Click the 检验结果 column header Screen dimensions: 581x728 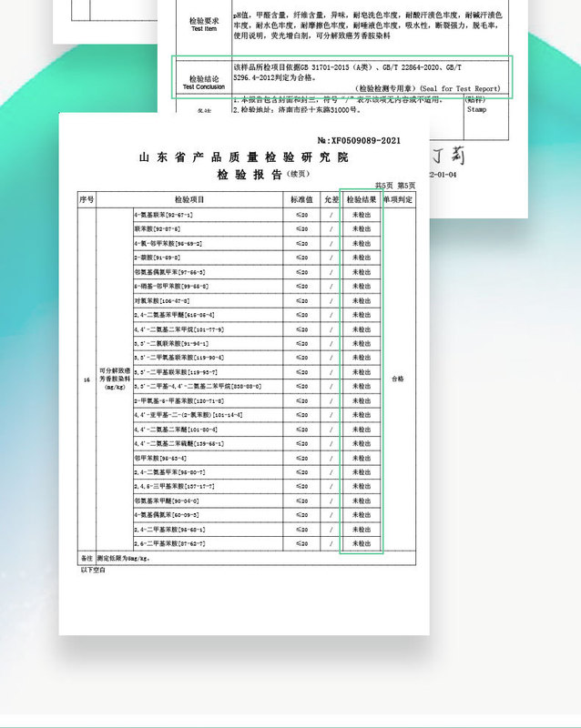tap(362, 199)
